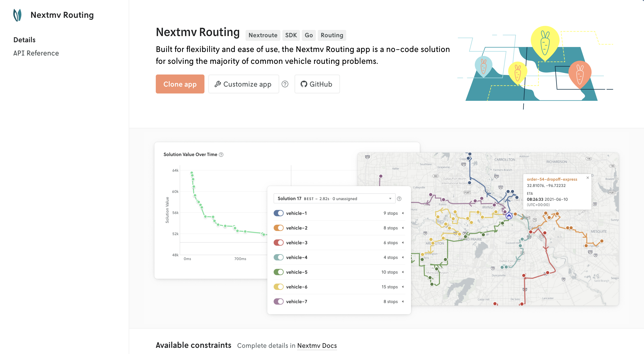This screenshot has height=354, width=644.
Task: Expand vehicle-5 stops arrow
Action: 403,272
